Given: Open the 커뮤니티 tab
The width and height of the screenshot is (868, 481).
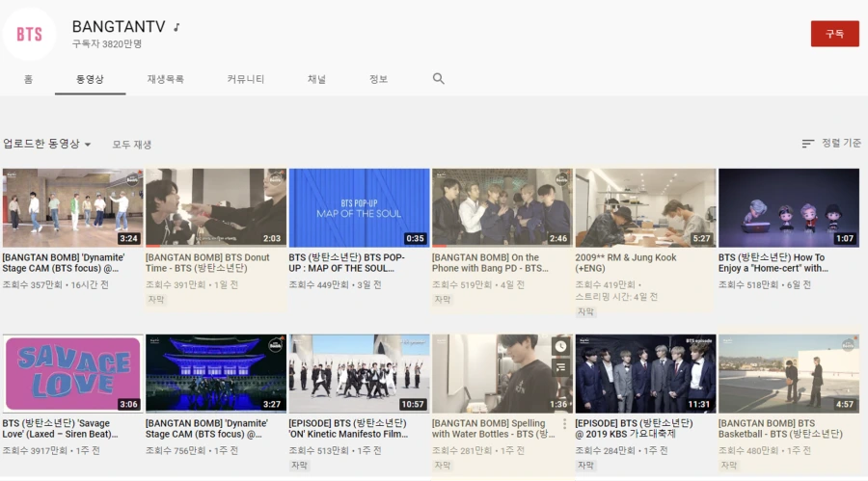Looking at the screenshot, I should click(x=246, y=79).
